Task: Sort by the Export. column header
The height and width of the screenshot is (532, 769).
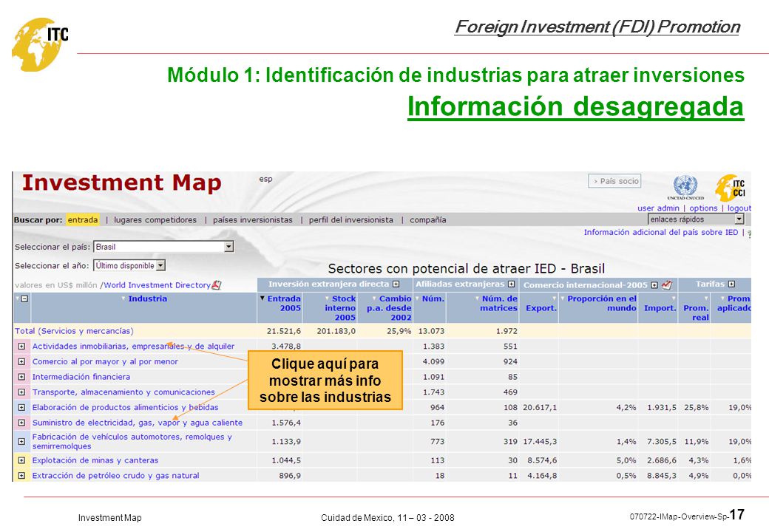Action: pyautogui.click(x=541, y=308)
